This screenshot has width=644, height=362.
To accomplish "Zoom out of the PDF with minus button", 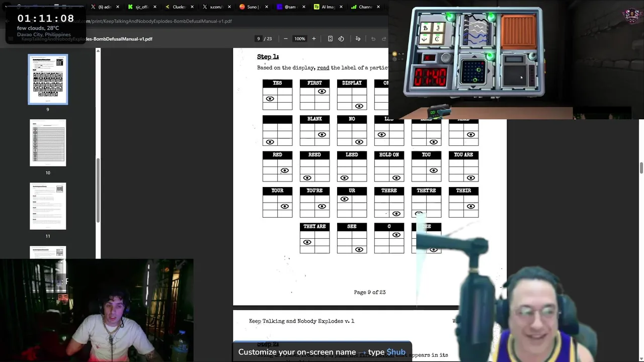I will tap(286, 39).
